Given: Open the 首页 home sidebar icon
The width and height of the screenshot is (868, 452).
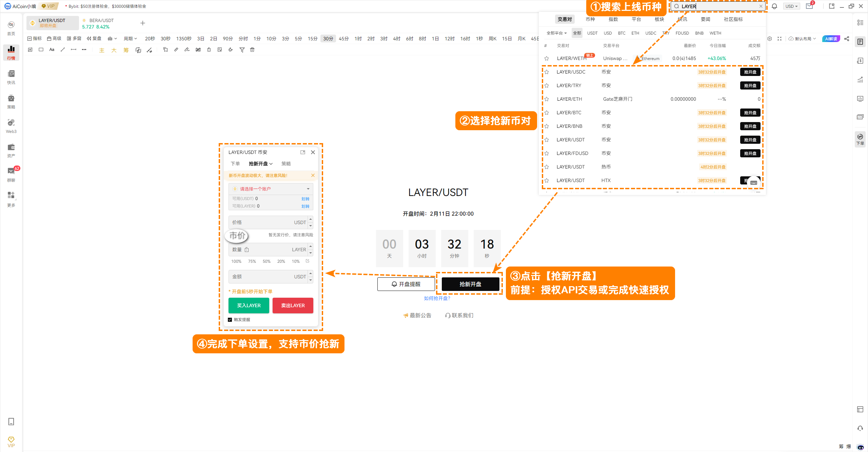Looking at the screenshot, I should [11, 28].
